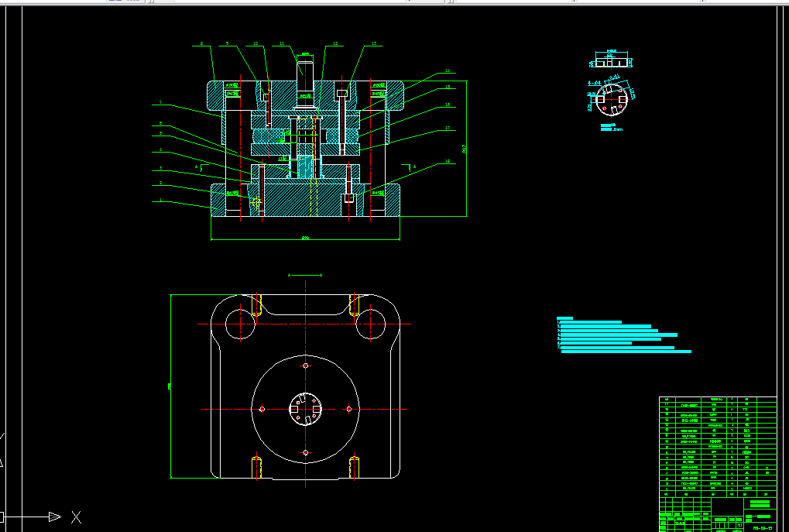
Task: Click the 4-ø4 hole annotation
Action: (594, 82)
